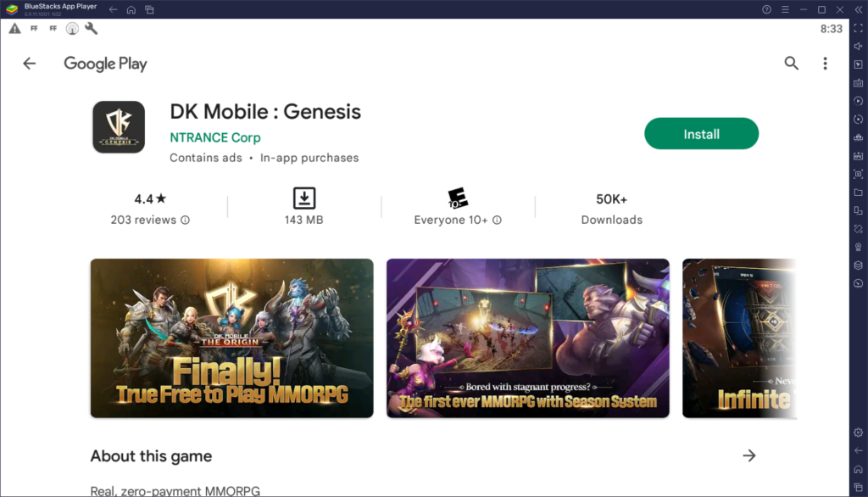Open recent apps from the title bar
Image resolution: width=868 pixels, height=497 pixels.
click(151, 9)
